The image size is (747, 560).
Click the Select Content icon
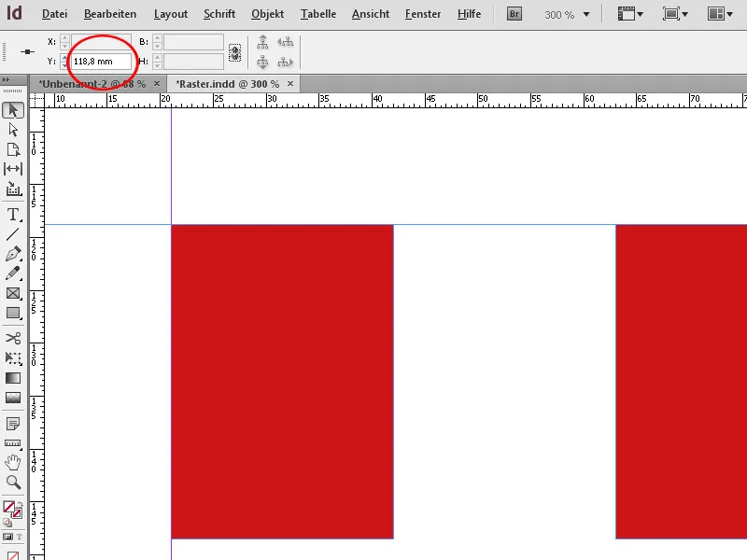click(x=262, y=62)
